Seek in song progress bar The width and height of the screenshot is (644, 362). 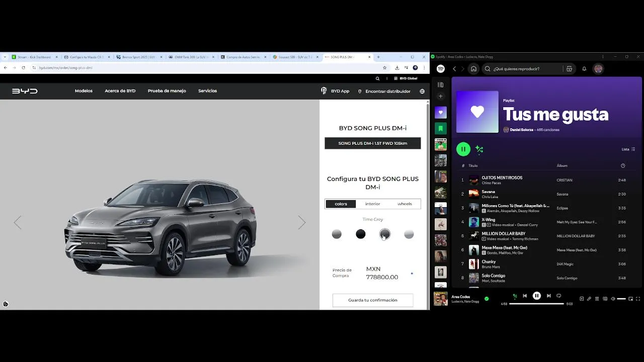coord(536,304)
